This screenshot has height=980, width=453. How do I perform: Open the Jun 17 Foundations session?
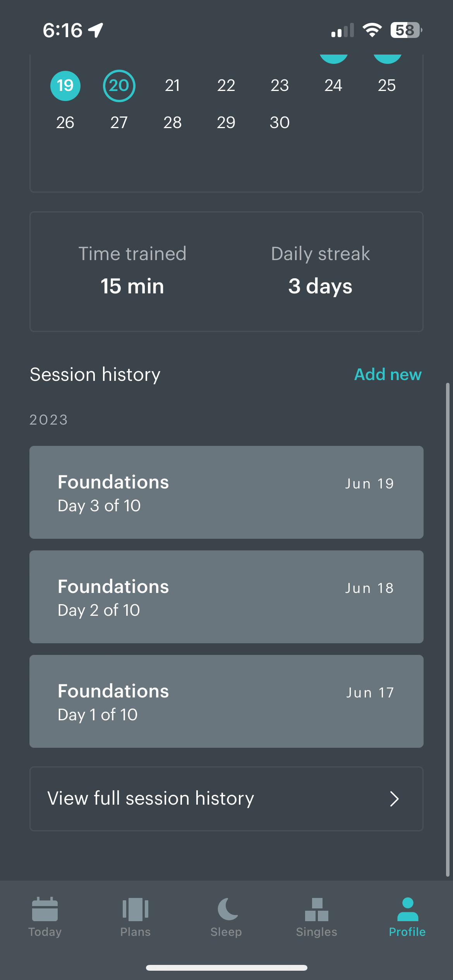226,701
